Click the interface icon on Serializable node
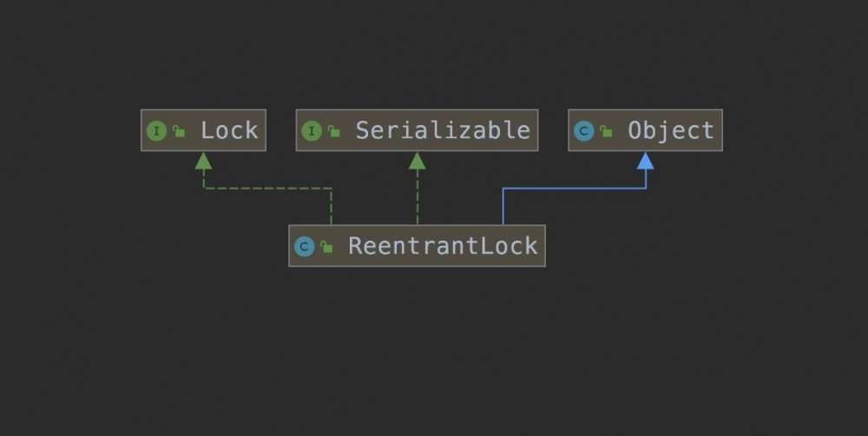The image size is (868, 436). tap(311, 131)
